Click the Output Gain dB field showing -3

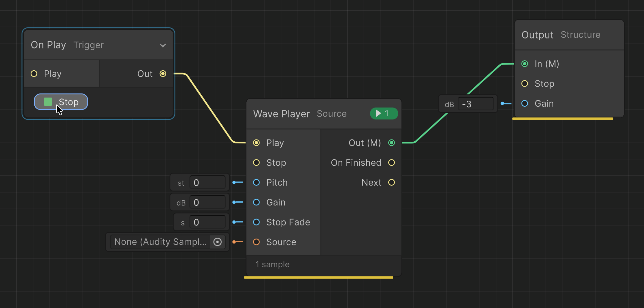(x=476, y=104)
